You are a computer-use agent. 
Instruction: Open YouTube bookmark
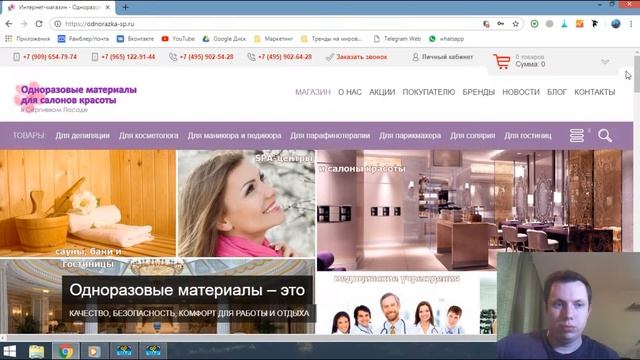[178, 39]
